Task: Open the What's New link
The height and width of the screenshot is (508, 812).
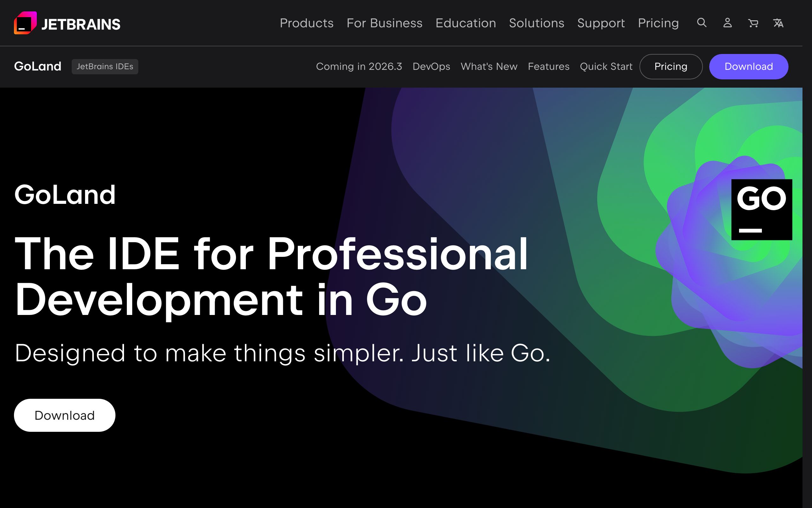Action: [x=489, y=67]
